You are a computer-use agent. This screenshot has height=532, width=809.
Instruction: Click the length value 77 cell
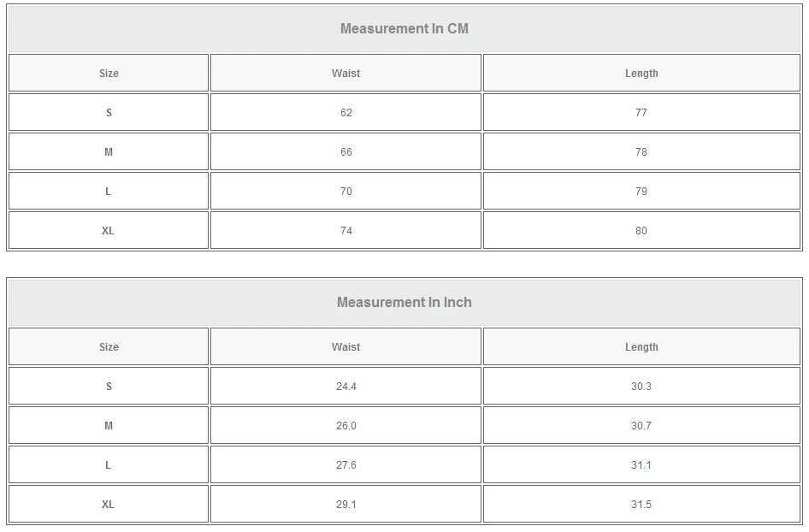click(641, 113)
